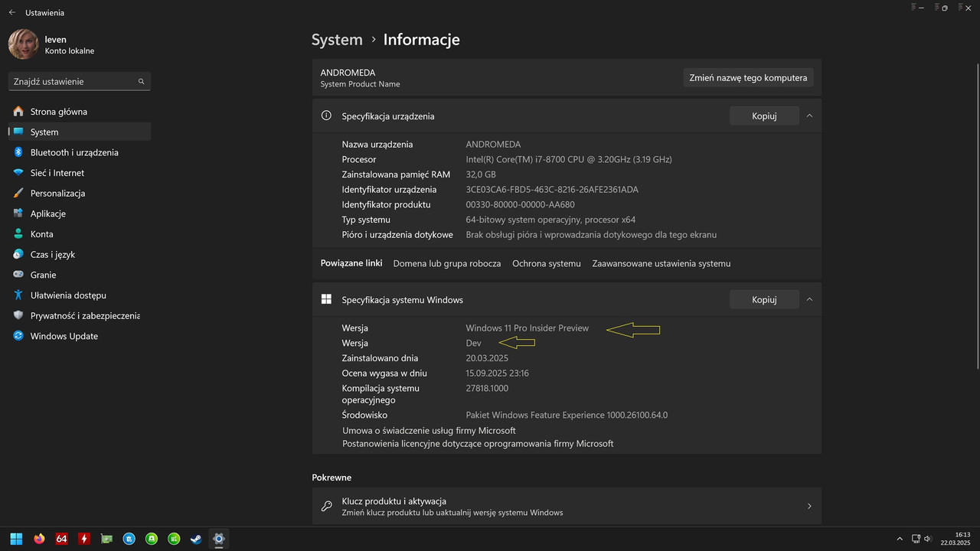This screenshot has height=551, width=980.
Task: Focus the Znajdź ustawienie search field
Action: click(x=80, y=81)
